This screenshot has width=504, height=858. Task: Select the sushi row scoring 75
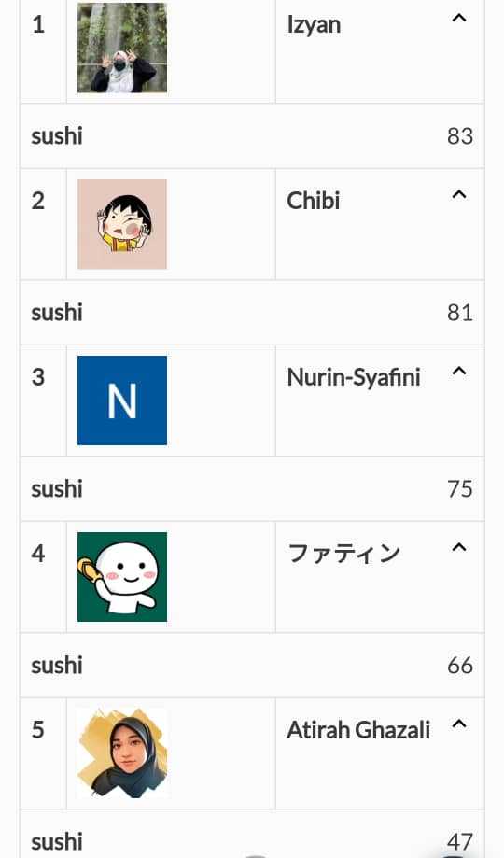(x=252, y=488)
